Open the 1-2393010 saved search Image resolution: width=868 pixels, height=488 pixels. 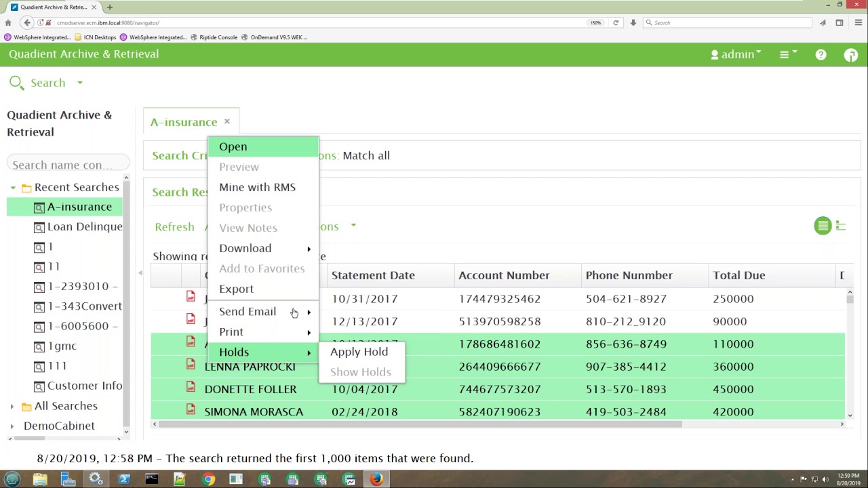pyautogui.click(x=76, y=286)
